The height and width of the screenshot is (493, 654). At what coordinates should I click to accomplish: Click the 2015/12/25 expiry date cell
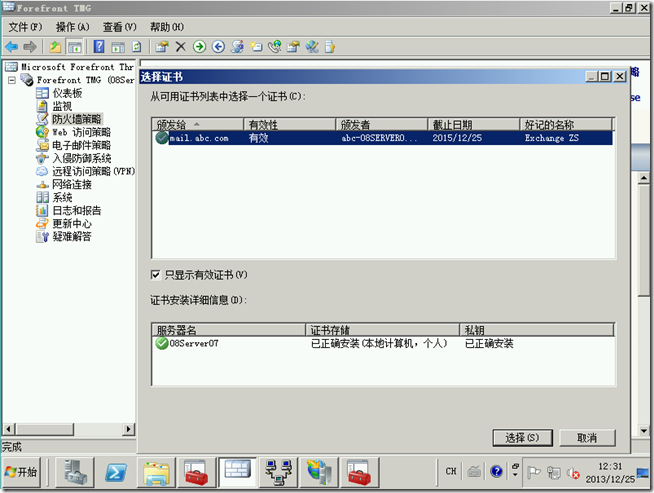[457, 138]
